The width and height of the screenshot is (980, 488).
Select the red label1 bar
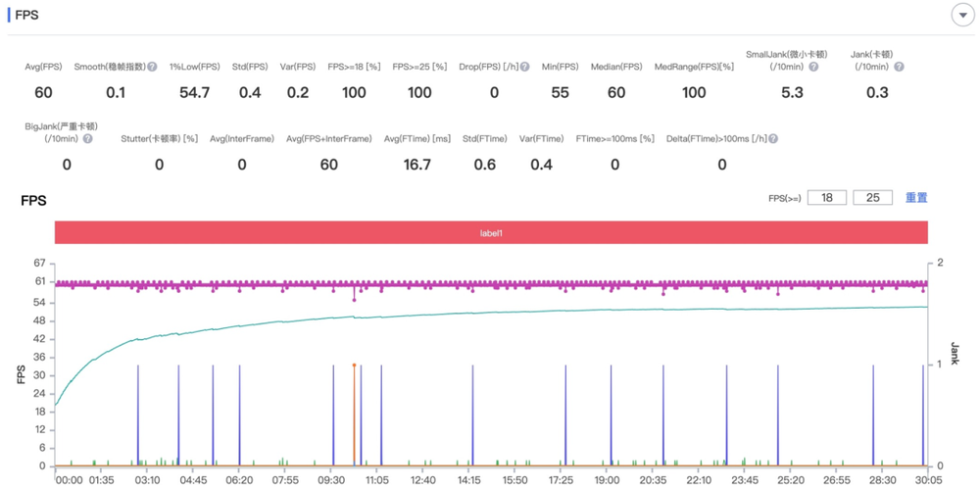pos(491,233)
